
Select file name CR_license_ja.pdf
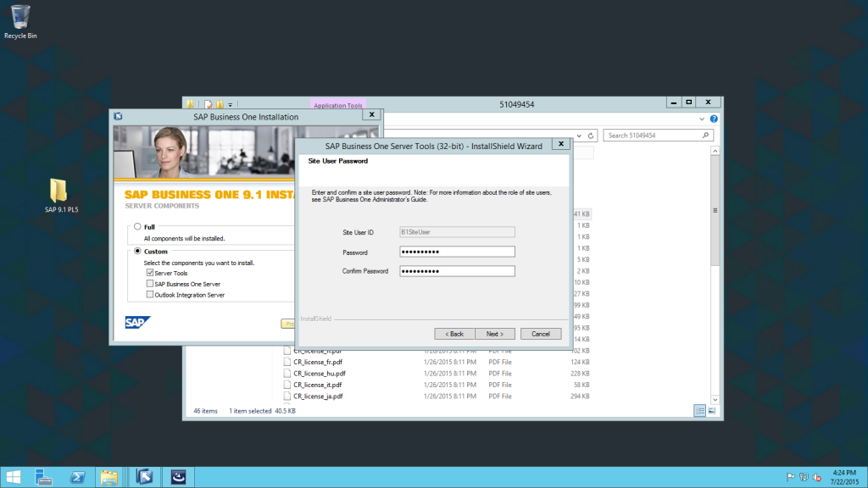point(318,396)
